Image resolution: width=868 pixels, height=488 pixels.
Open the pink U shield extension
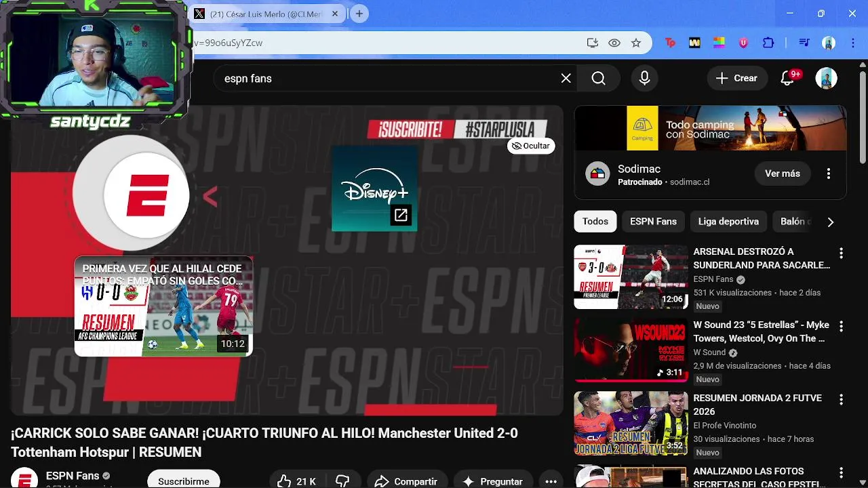point(743,43)
